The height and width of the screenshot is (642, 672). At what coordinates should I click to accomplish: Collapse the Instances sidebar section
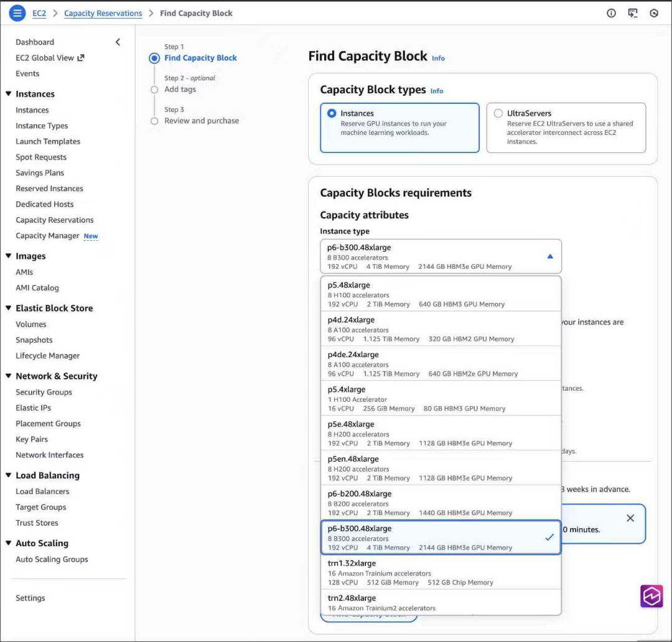[x=8, y=93]
